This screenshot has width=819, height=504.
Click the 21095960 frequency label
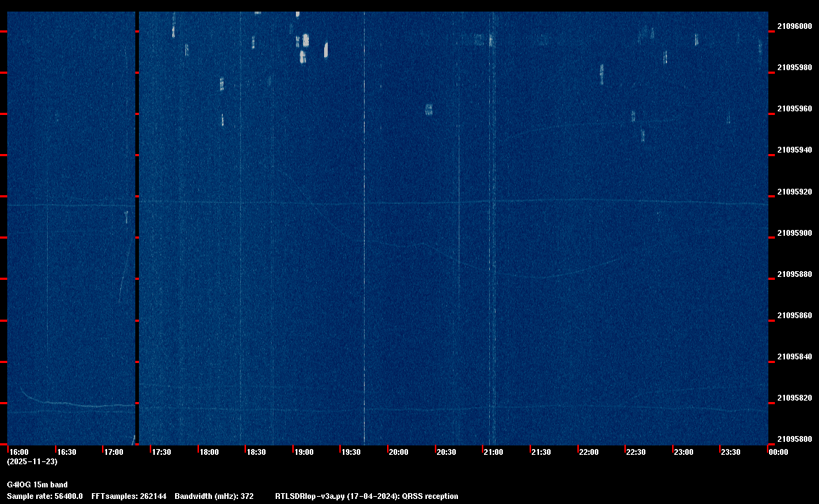click(794, 108)
